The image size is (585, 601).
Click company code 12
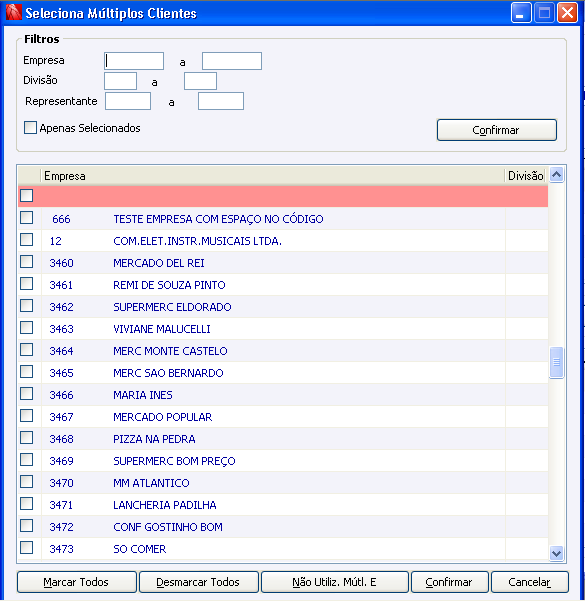pyautogui.click(x=56, y=241)
